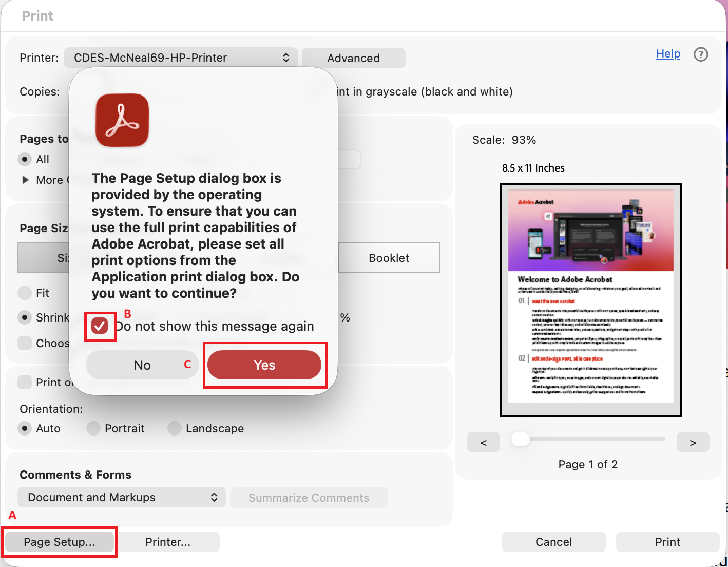Viewport: 728px width, 567px height.
Task: Check 'Do not show this message again'
Action: point(100,326)
